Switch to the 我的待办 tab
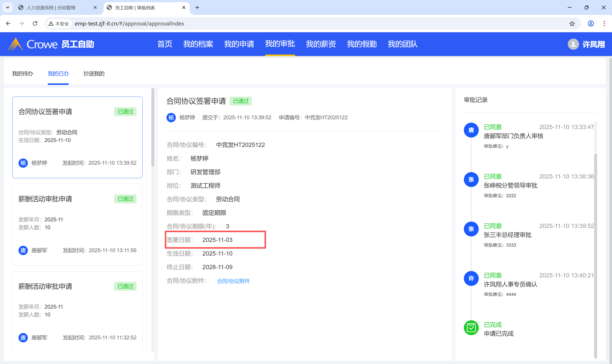The width and height of the screenshot is (612, 364). click(x=22, y=74)
